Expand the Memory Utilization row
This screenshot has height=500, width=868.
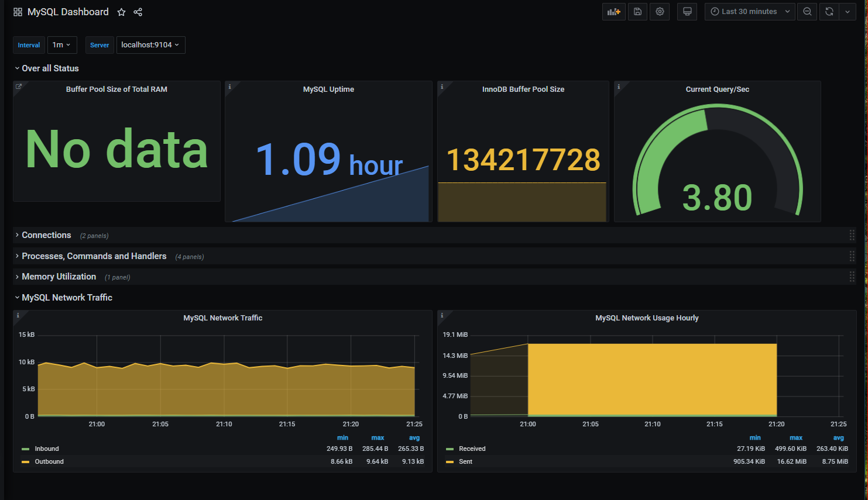tap(59, 277)
